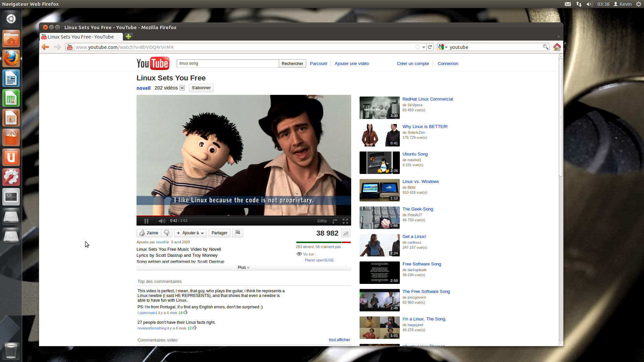Open a new Firefox tab
Image resolution: width=644 pixels, height=362 pixels.
coord(128,37)
